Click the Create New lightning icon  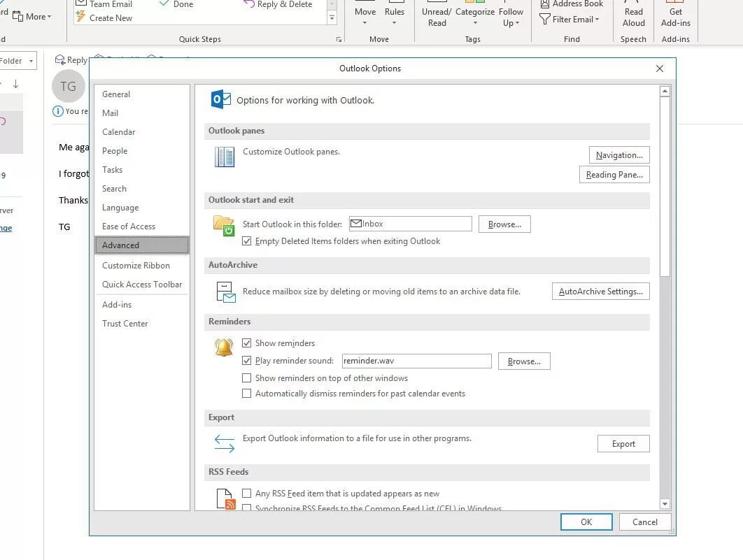pos(80,17)
